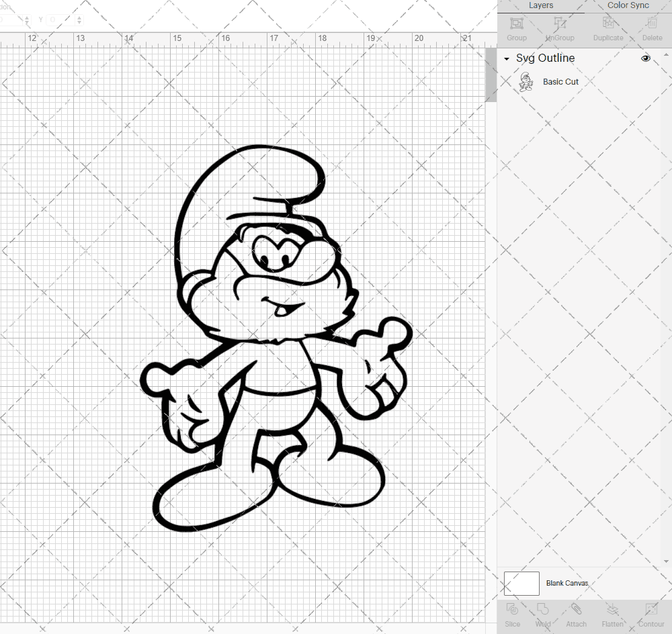This screenshot has width=672, height=634.
Task: Switch to the Color Sync tab
Action: (x=628, y=5)
